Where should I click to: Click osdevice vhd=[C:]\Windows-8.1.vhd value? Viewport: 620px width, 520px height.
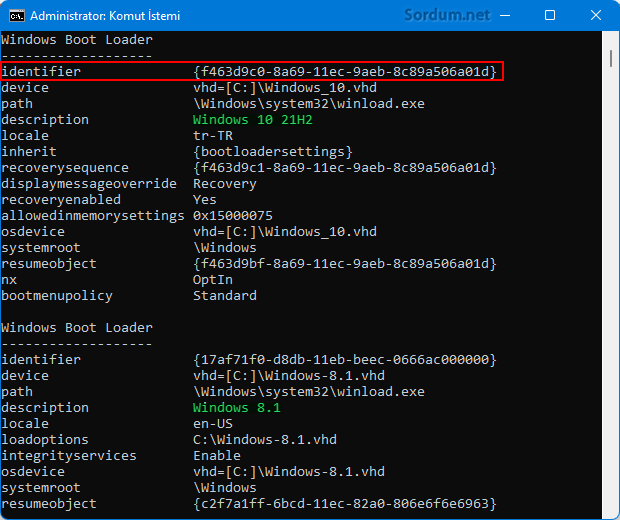(289, 471)
